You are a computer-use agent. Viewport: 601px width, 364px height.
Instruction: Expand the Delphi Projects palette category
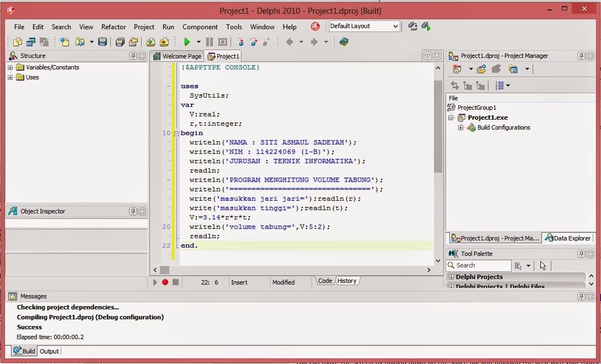point(451,277)
